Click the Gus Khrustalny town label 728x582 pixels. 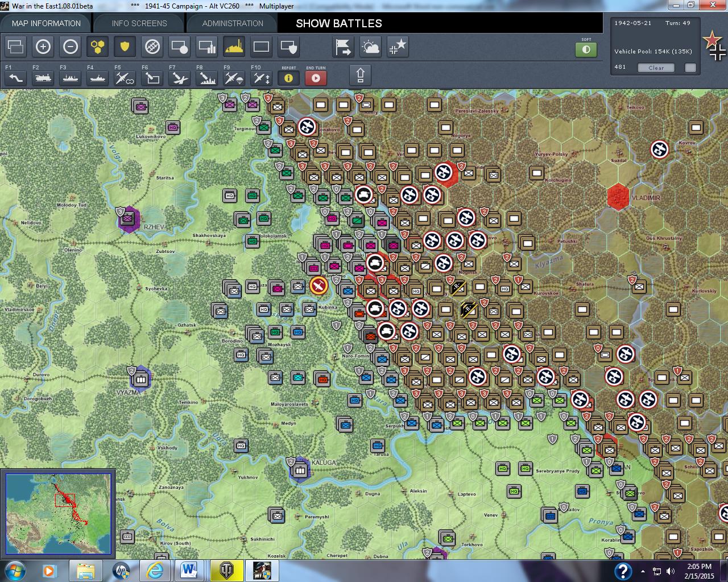[x=664, y=238]
